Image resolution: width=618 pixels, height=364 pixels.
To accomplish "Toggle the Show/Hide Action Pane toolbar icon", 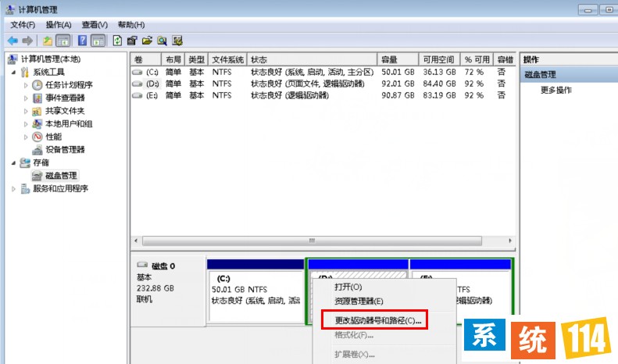I will 98,41.
